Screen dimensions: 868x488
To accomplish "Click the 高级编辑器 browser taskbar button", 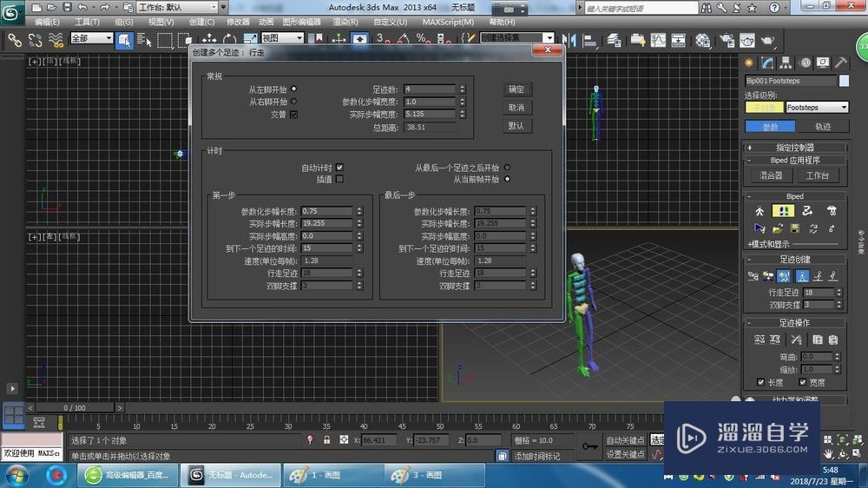I will 128,475.
